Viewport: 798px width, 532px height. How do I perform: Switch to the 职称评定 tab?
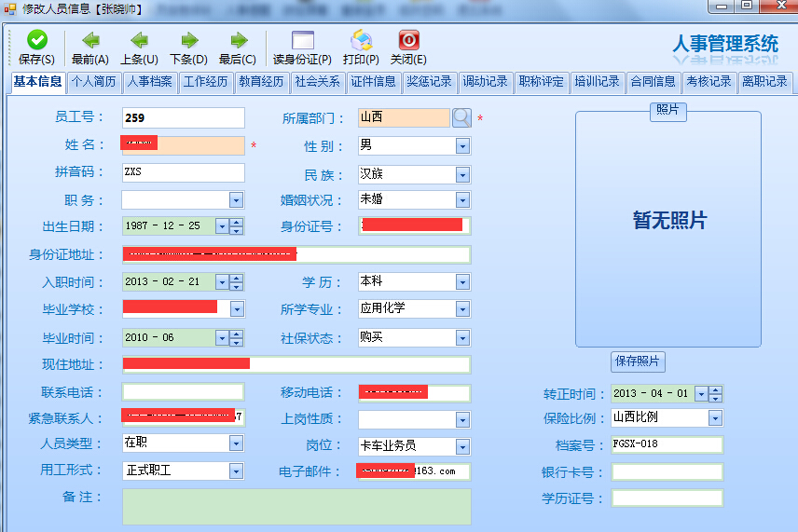tap(541, 82)
